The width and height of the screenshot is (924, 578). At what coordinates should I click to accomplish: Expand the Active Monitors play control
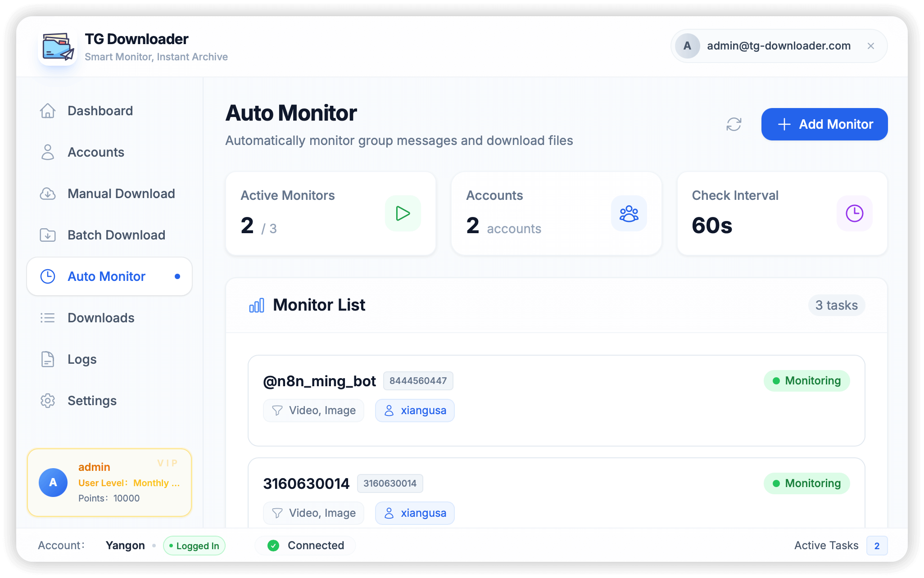point(402,213)
